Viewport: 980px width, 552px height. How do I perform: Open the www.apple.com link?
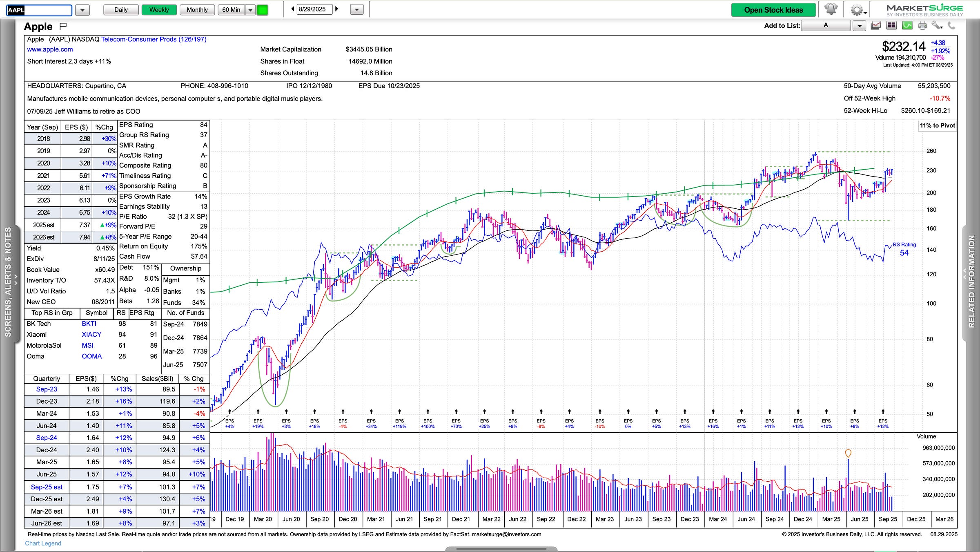click(x=50, y=49)
